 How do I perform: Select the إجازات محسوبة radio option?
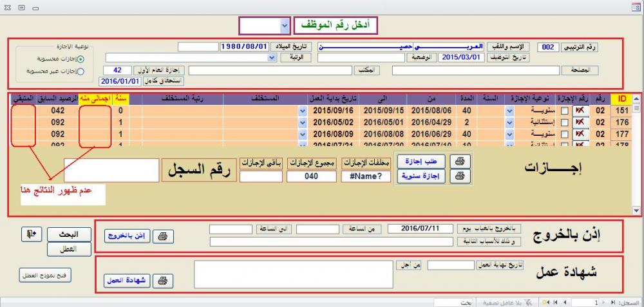[x=80, y=59]
